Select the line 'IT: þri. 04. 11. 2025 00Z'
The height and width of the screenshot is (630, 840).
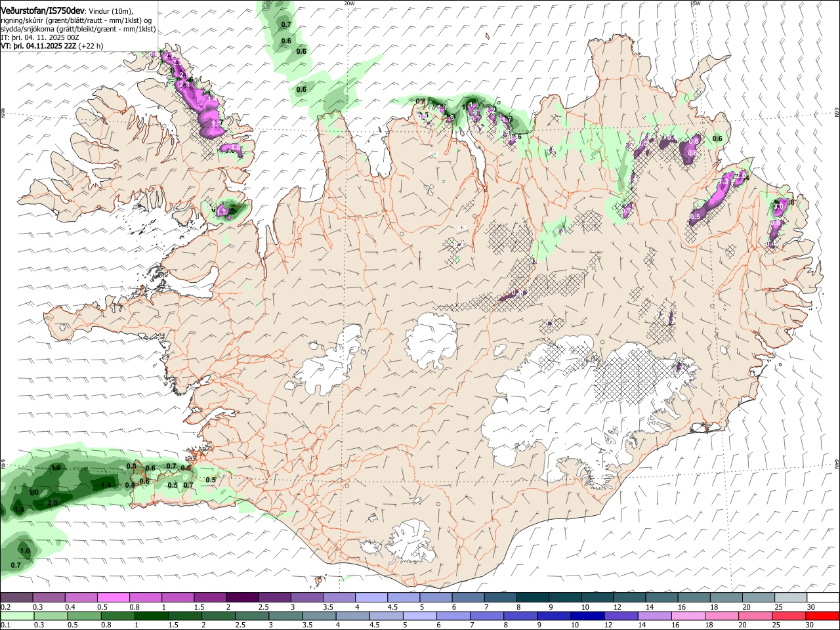(40, 38)
